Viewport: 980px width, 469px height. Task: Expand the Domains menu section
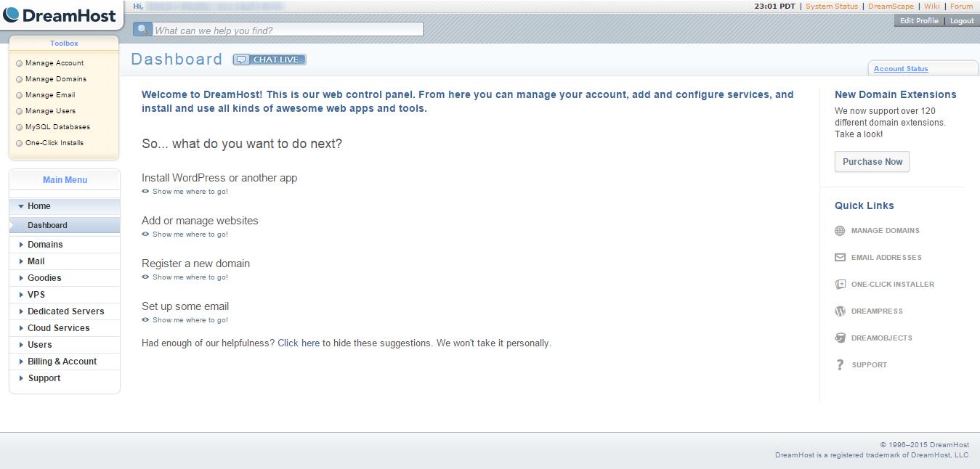coord(44,245)
